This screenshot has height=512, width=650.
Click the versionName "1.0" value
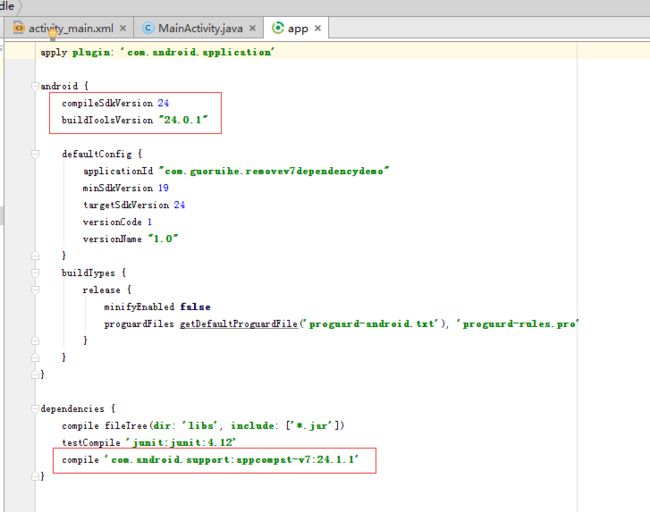point(163,239)
